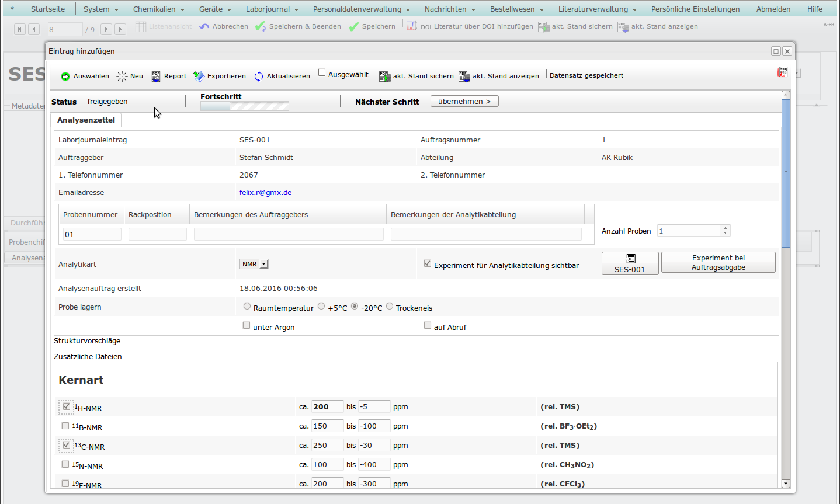Click the Neu sparkle icon
Screen dimensions: 840x504
pyautogui.click(x=122, y=76)
